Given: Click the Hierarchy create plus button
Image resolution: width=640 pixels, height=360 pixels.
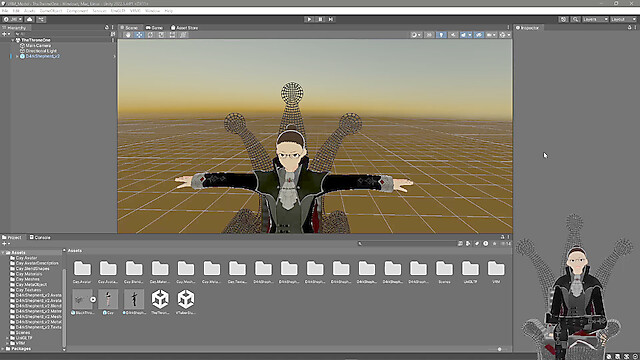Looking at the screenshot, I should pos(5,34).
